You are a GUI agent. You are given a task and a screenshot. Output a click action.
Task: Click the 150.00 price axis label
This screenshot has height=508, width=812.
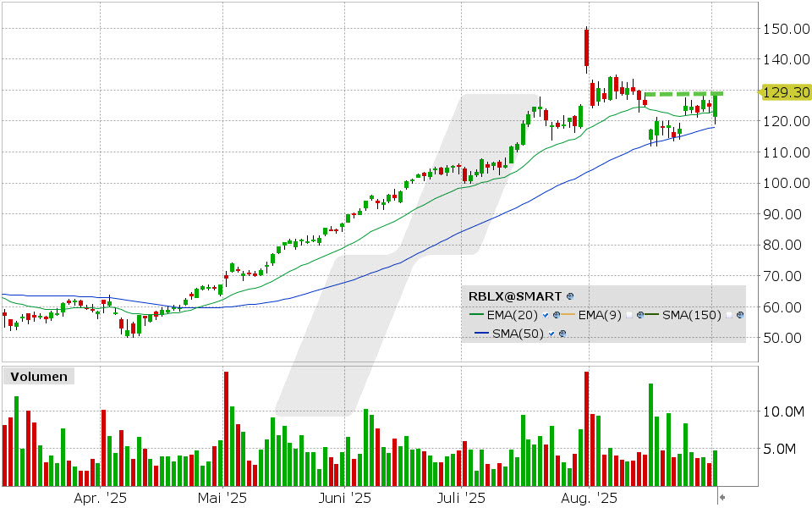(786, 29)
